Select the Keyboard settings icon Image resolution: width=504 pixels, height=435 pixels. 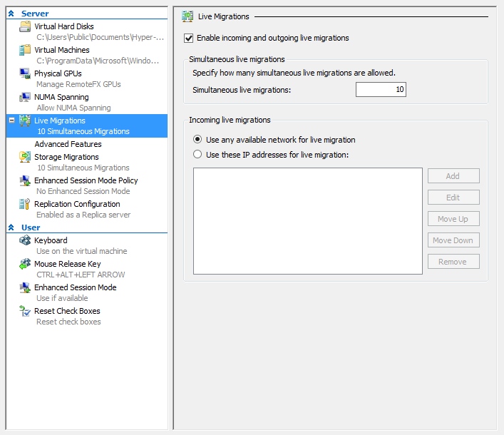pyautogui.click(x=25, y=241)
